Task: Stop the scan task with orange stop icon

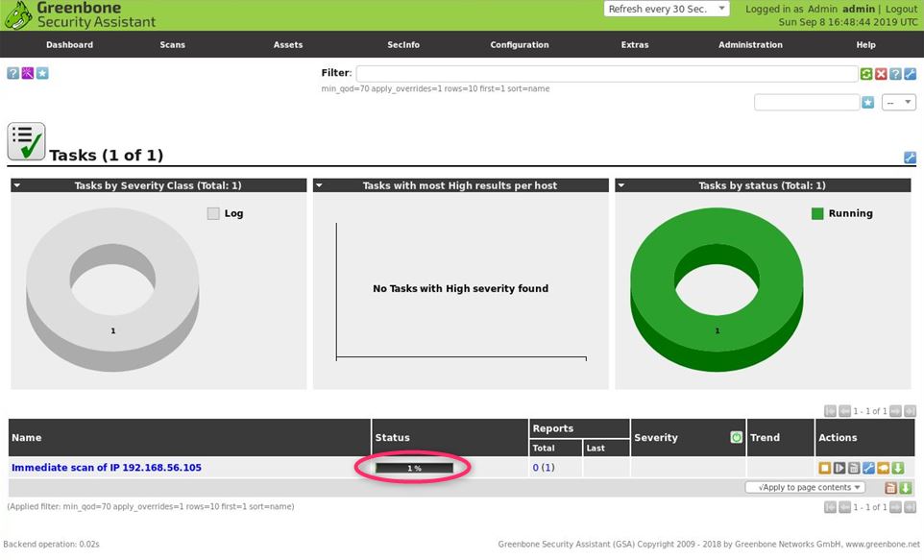Action: [x=824, y=468]
